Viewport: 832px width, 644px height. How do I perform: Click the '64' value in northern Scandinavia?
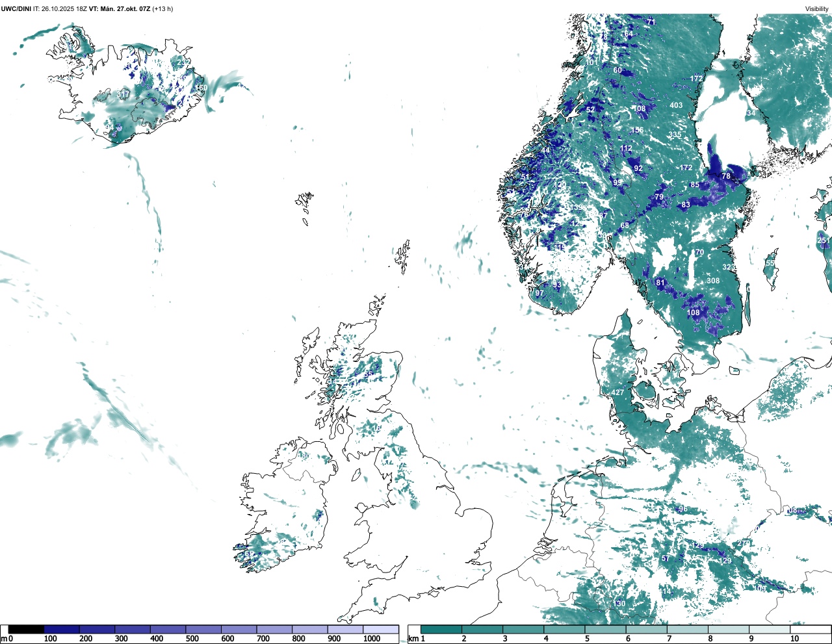click(x=628, y=34)
